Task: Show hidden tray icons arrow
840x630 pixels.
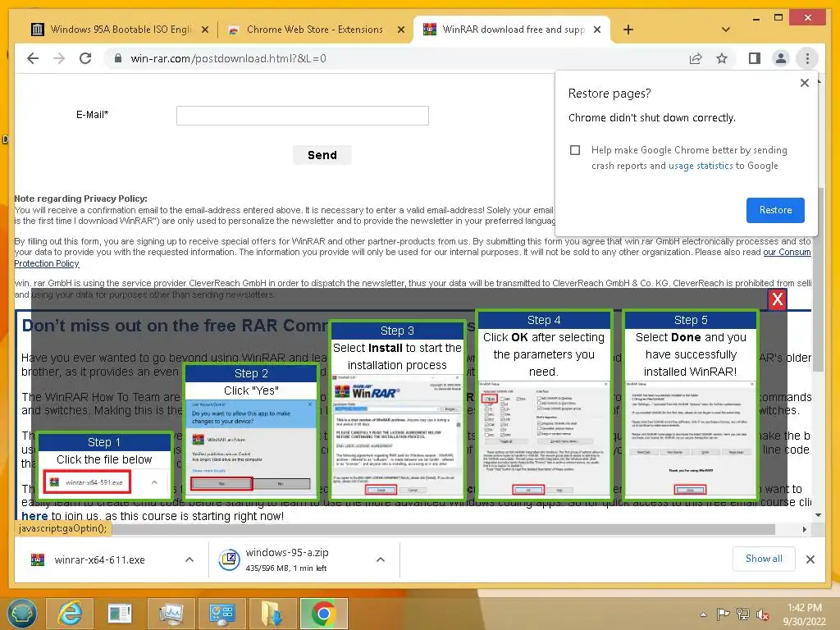Action: pos(703,614)
